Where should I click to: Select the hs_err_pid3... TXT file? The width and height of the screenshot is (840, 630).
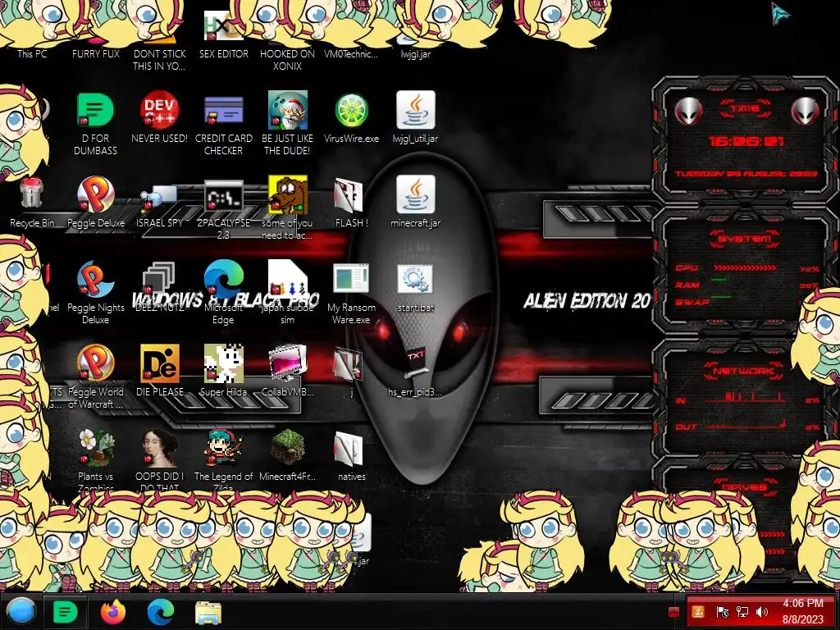[x=416, y=364]
